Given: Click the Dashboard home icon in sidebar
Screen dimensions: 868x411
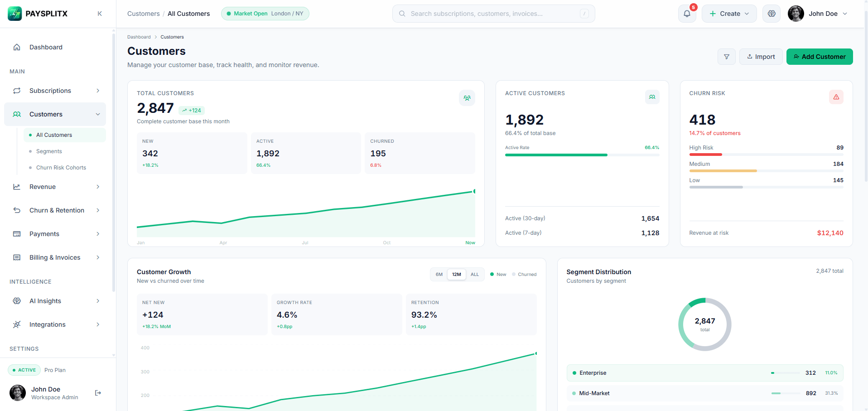Looking at the screenshot, I should click(17, 47).
